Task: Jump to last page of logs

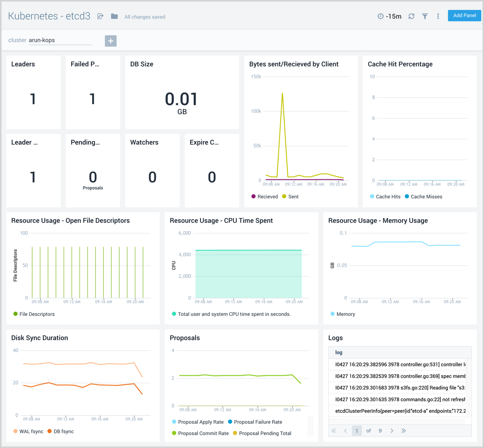Action: (404, 431)
